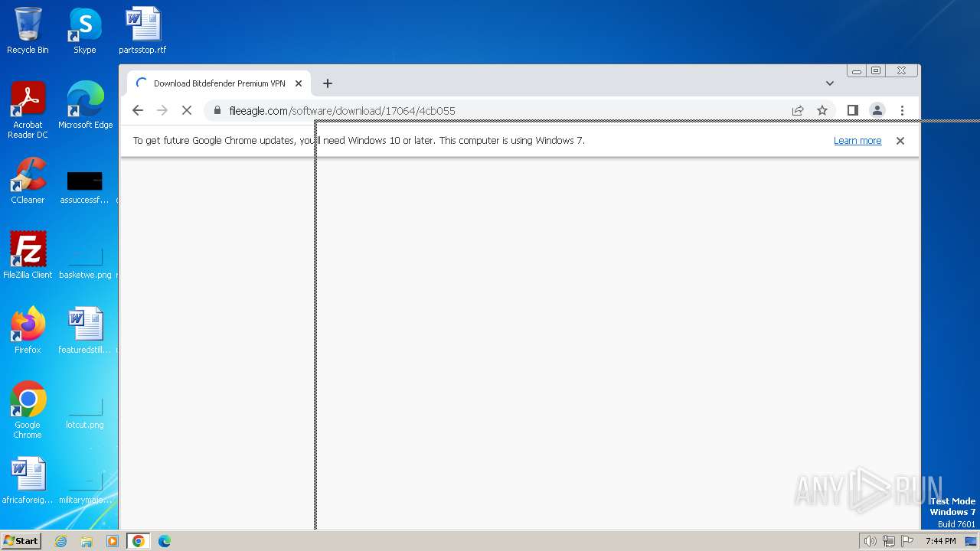Viewport: 980px width, 551px height.
Task: Select the Microsoft Edge desktop shortcut
Action: pos(85,106)
